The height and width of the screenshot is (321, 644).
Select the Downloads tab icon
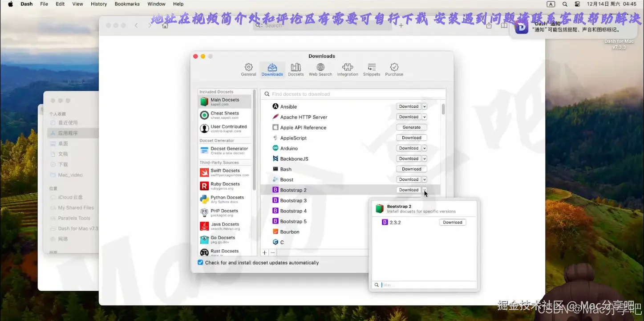[x=272, y=69]
